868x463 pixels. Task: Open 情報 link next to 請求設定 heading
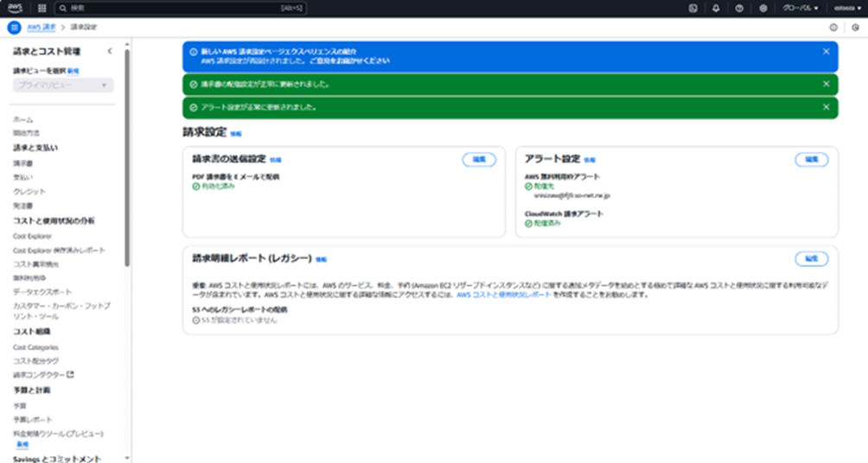point(236,134)
